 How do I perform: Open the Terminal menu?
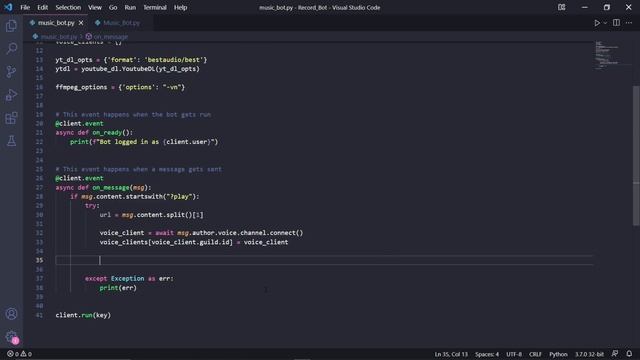(155, 7)
